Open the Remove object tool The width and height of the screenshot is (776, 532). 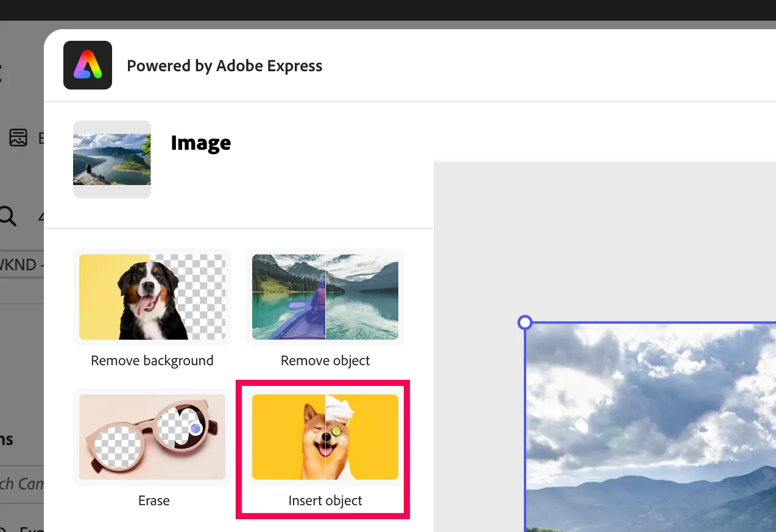325,297
